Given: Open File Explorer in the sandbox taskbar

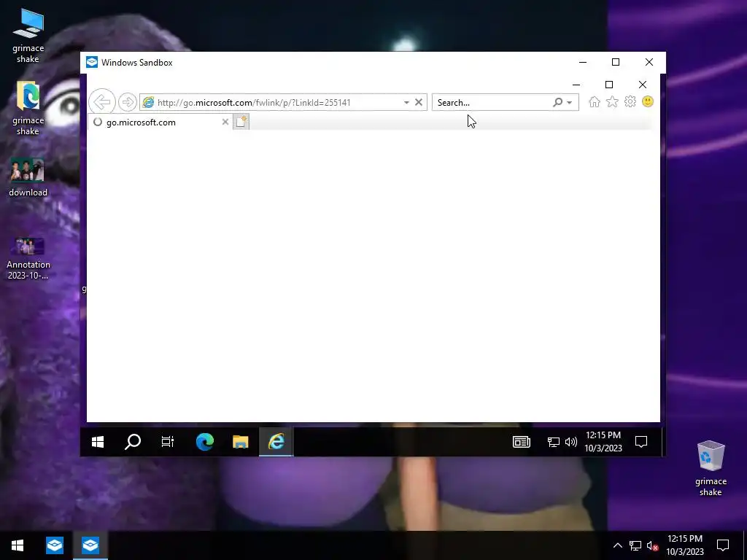Looking at the screenshot, I should point(241,442).
